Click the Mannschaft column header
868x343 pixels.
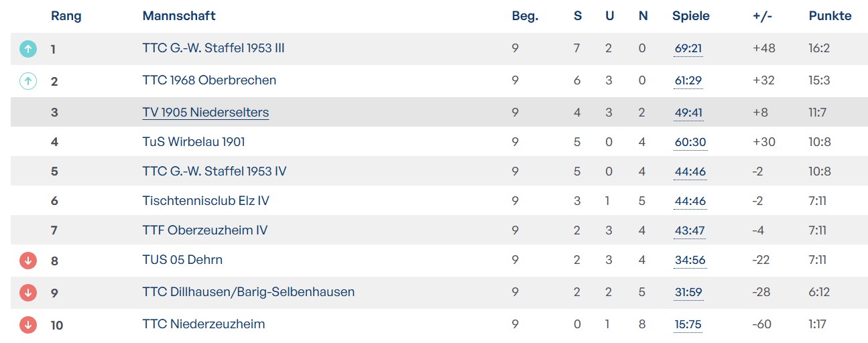click(179, 16)
